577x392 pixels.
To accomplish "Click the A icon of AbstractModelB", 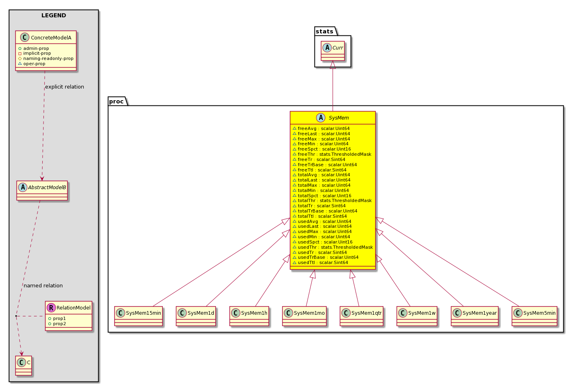I will tap(23, 187).
